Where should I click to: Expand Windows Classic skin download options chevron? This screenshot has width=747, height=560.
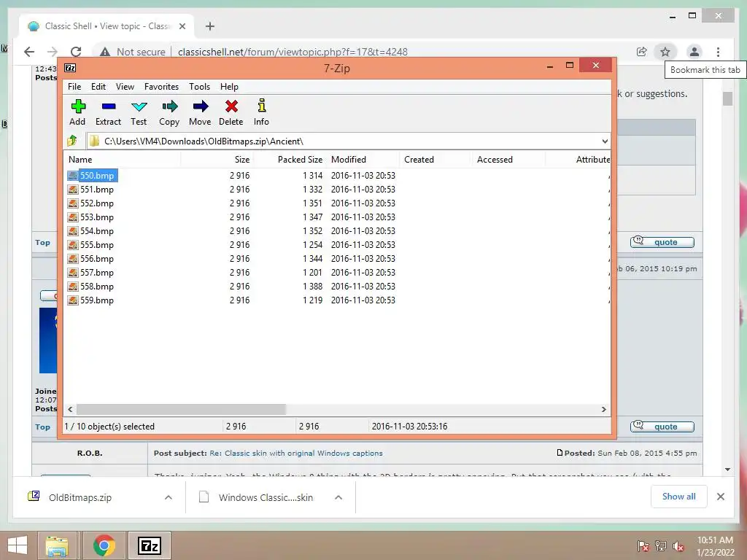pyautogui.click(x=338, y=497)
